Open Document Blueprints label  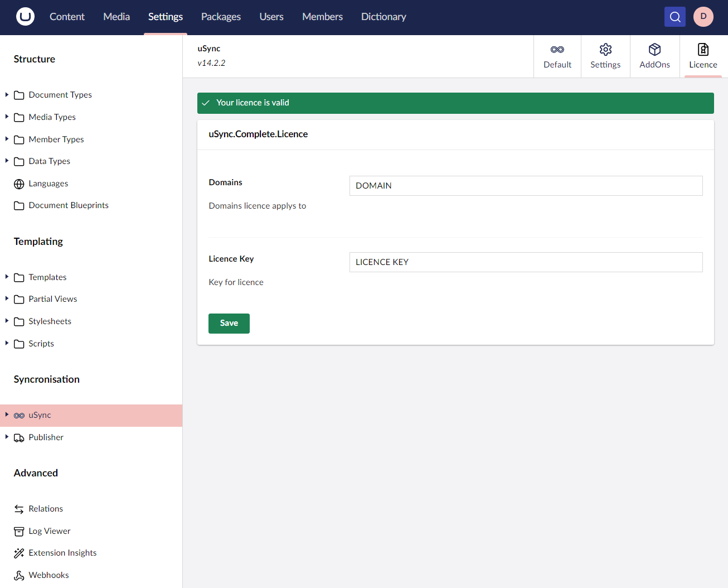click(69, 205)
